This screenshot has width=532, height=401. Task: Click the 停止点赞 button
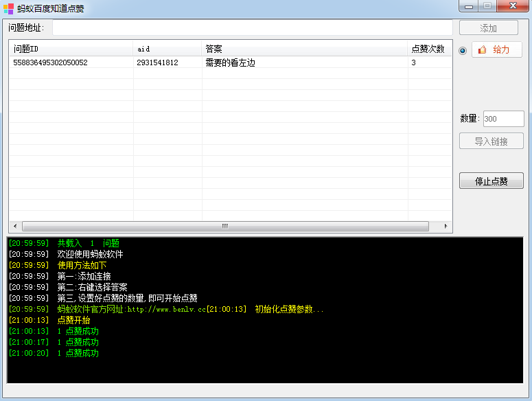coord(491,181)
